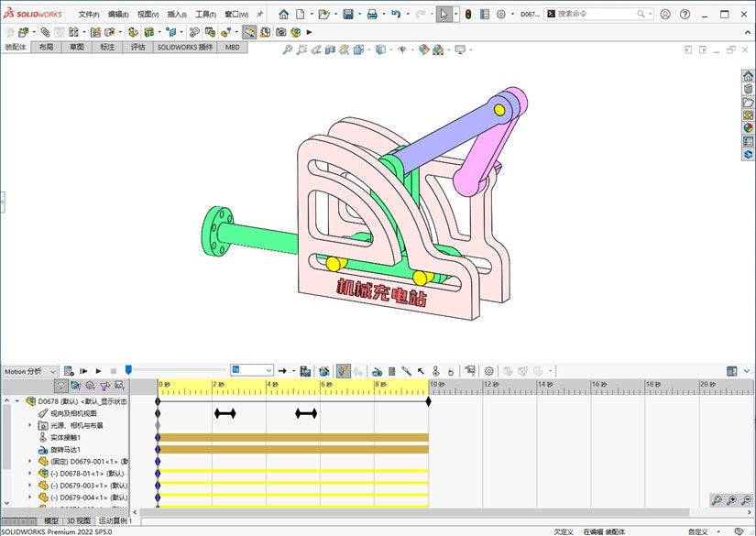Click the Calculate motion study icon

69,371
